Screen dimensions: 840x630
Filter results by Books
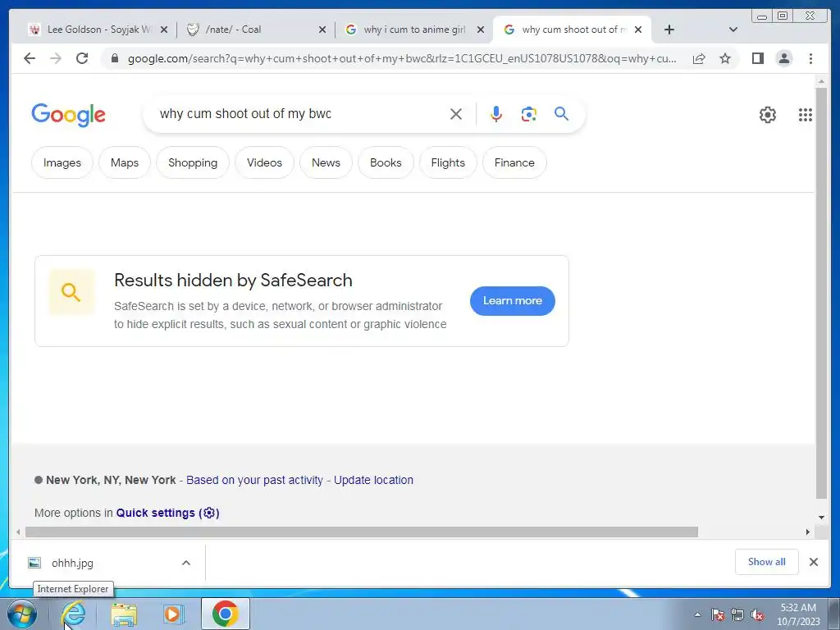386,162
